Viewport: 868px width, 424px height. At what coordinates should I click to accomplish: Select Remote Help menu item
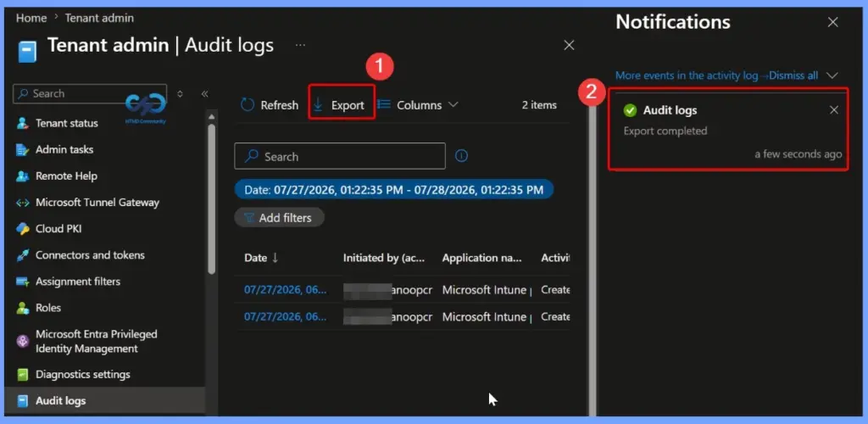pyautogui.click(x=66, y=176)
